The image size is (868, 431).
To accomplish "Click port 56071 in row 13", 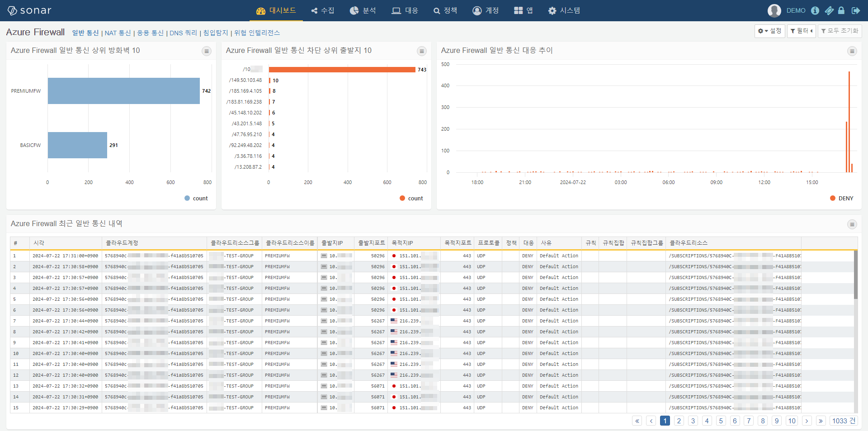I will pyautogui.click(x=378, y=386).
